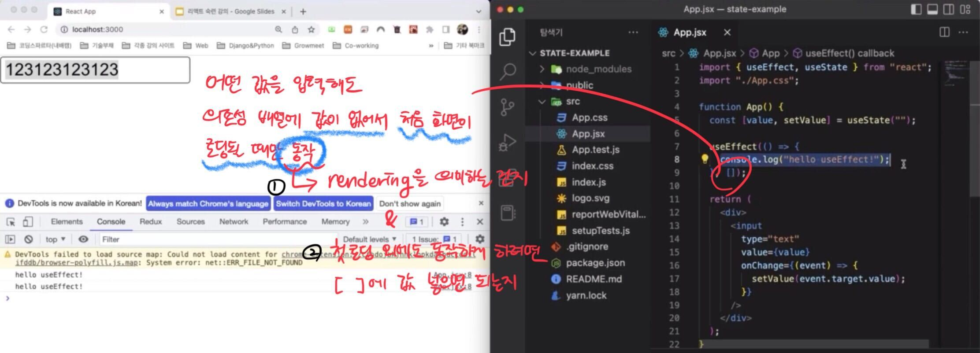Click the text input showing 123123123123
The width and height of the screenshot is (980, 353).
95,70
